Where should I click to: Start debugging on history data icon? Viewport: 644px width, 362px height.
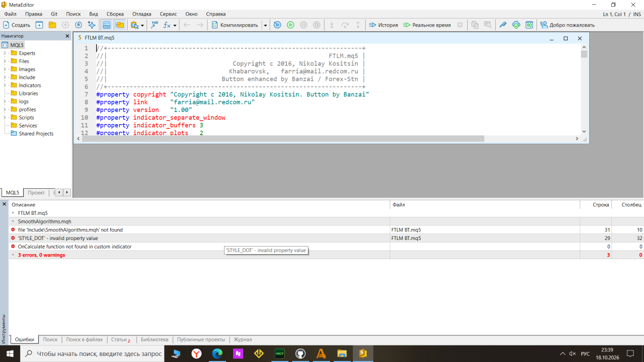(277, 25)
